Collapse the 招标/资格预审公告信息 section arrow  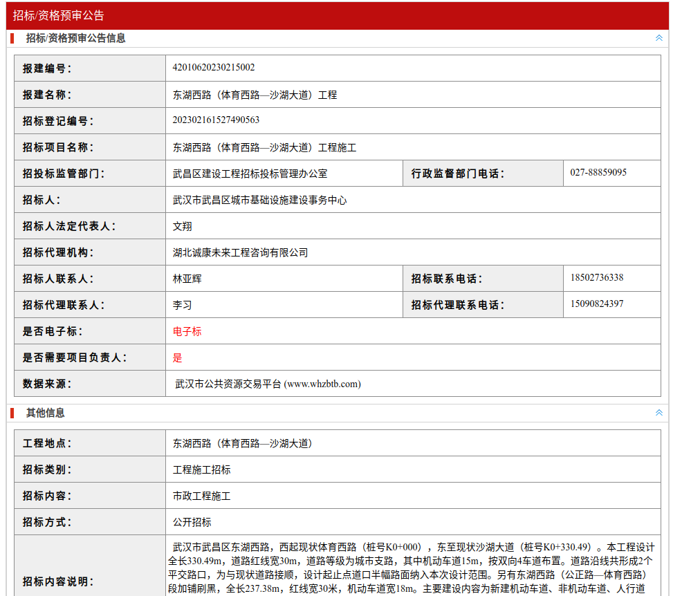pyautogui.click(x=659, y=38)
